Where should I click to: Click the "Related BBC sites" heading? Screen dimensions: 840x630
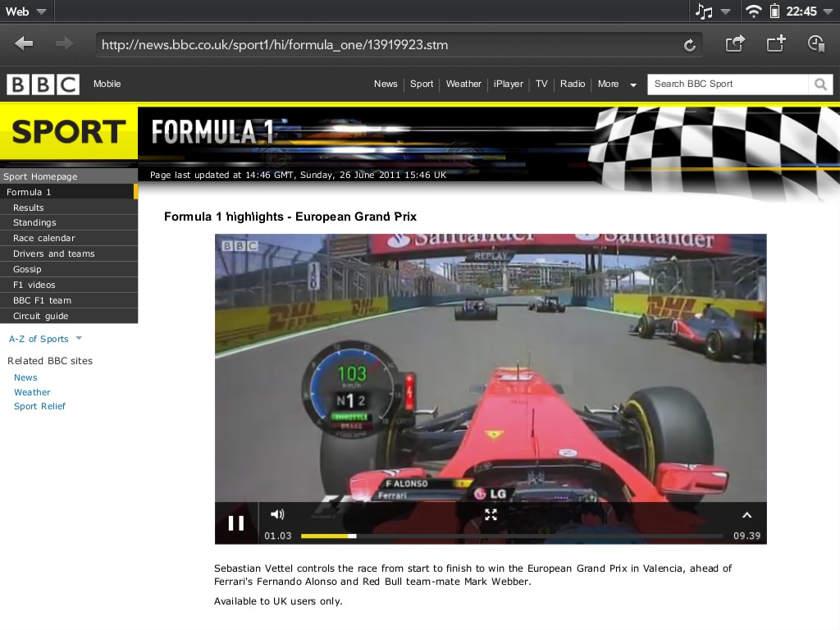pyautogui.click(x=50, y=361)
